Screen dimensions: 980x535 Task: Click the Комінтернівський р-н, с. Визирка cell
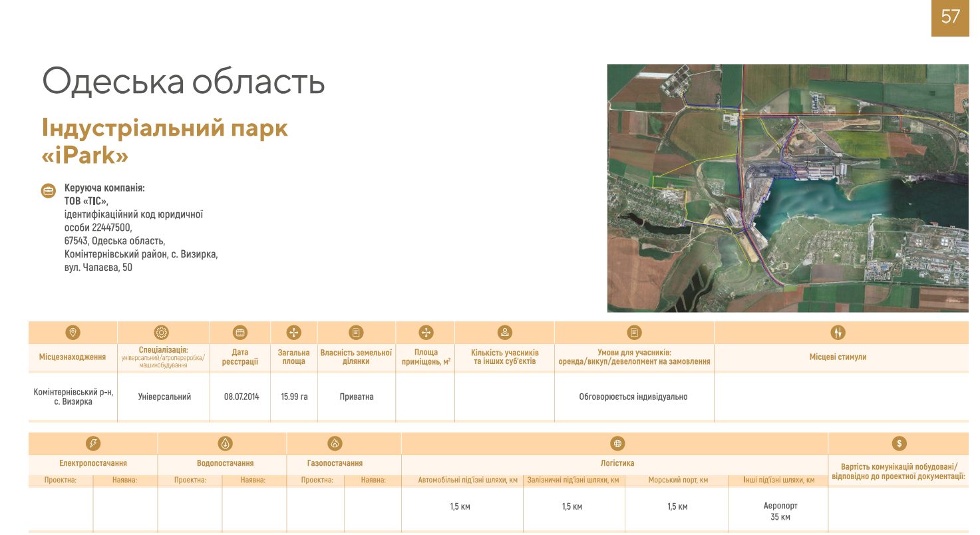(73, 397)
